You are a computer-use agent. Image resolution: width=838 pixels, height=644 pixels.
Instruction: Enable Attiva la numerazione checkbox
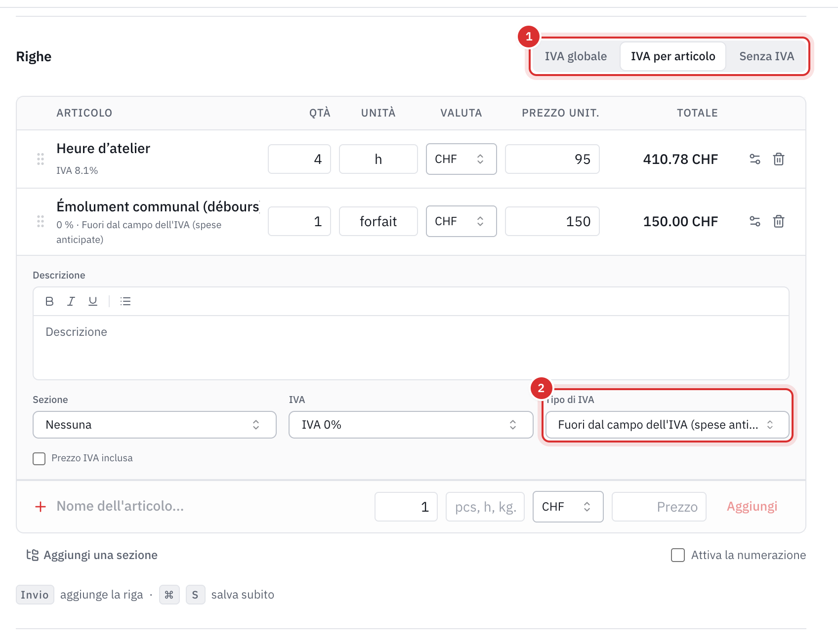click(678, 555)
